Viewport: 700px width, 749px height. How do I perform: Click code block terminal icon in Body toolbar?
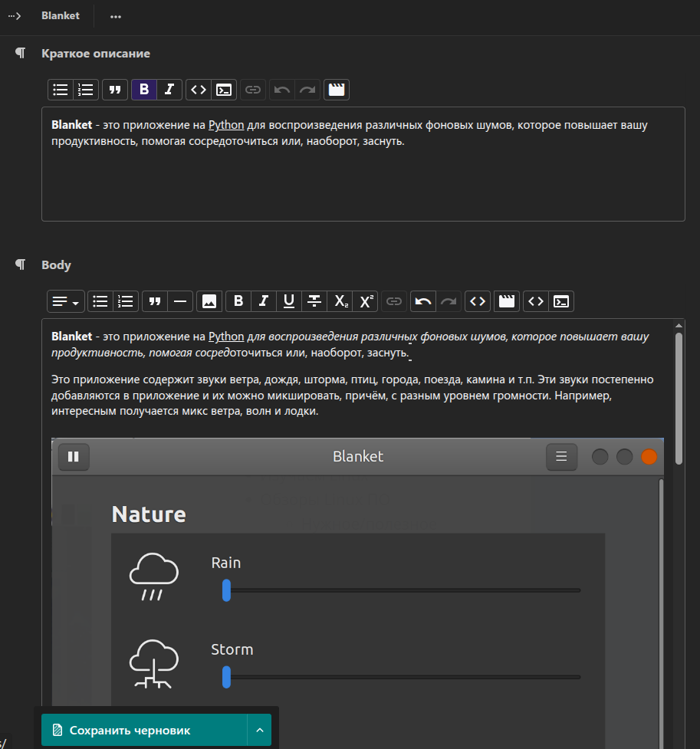pyautogui.click(x=561, y=301)
